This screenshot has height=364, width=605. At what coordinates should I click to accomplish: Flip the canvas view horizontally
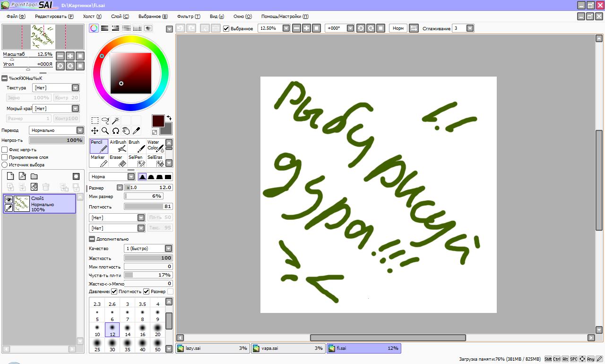click(x=414, y=28)
